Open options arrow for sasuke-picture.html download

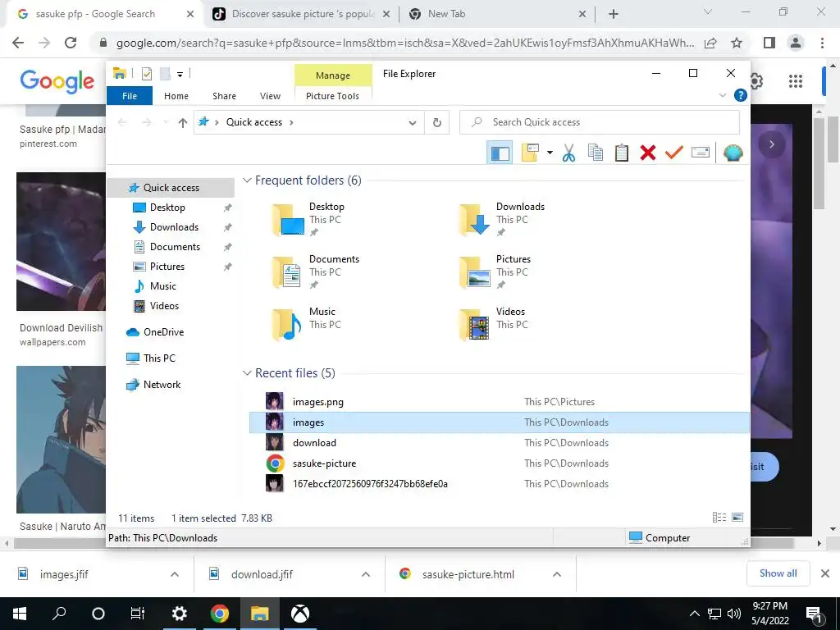[557, 574]
